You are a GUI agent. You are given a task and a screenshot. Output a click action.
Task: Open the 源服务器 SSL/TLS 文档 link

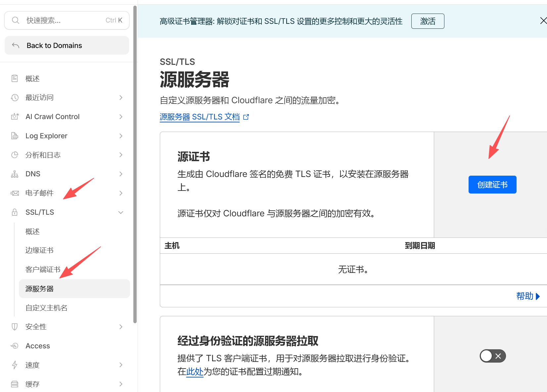click(200, 117)
